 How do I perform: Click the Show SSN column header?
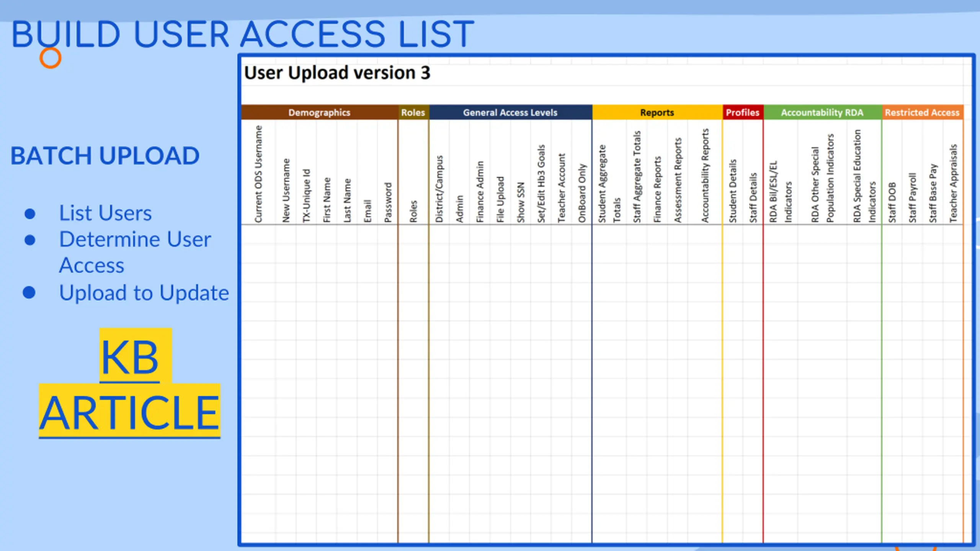tap(521, 202)
